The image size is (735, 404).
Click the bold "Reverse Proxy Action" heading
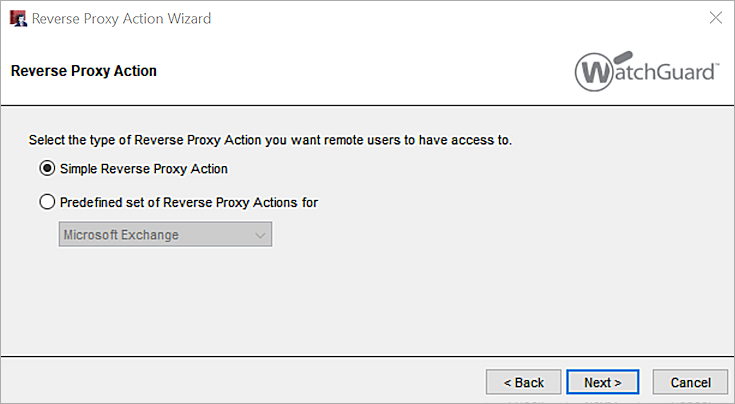coord(84,71)
